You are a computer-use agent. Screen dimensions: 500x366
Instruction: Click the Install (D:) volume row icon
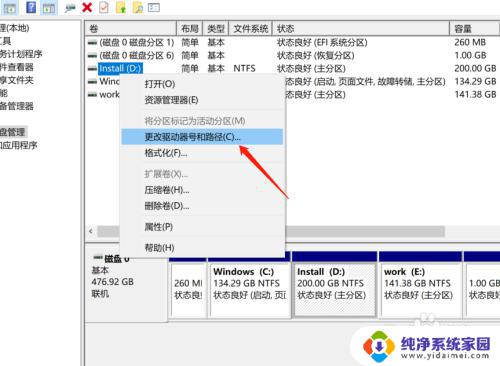(x=92, y=69)
